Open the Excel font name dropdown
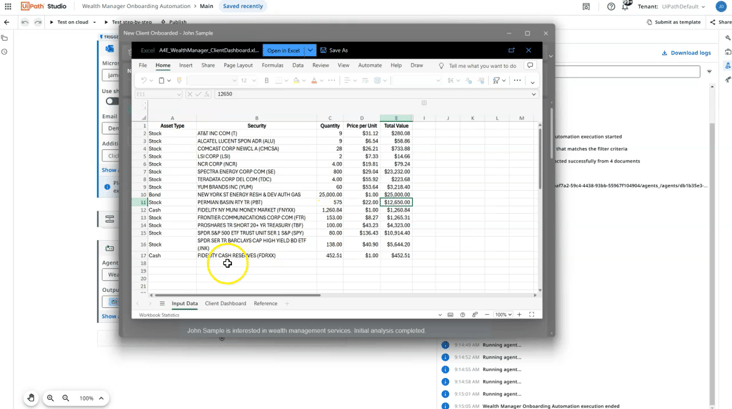This screenshot has height=409, width=732. point(234,80)
